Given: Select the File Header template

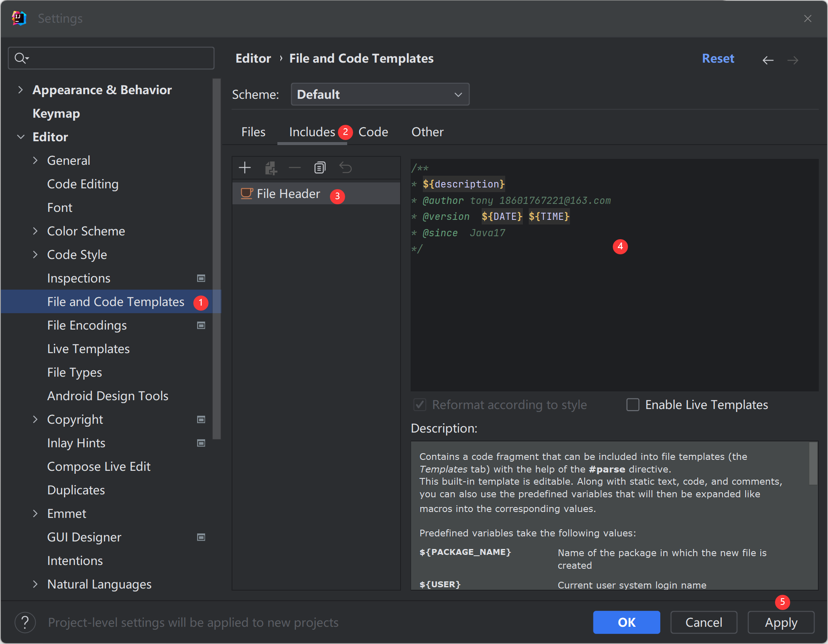Looking at the screenshot, I should point(316,194).
